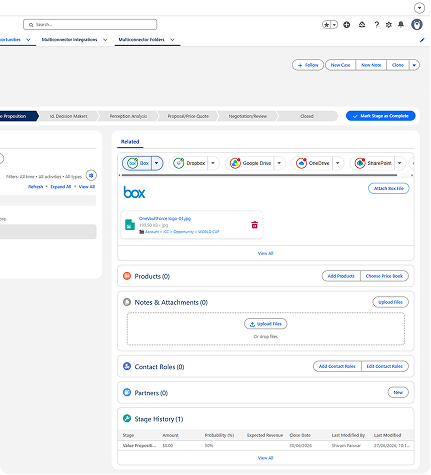
Task: Focus the global Search field
Action: (x=90, y=25)
